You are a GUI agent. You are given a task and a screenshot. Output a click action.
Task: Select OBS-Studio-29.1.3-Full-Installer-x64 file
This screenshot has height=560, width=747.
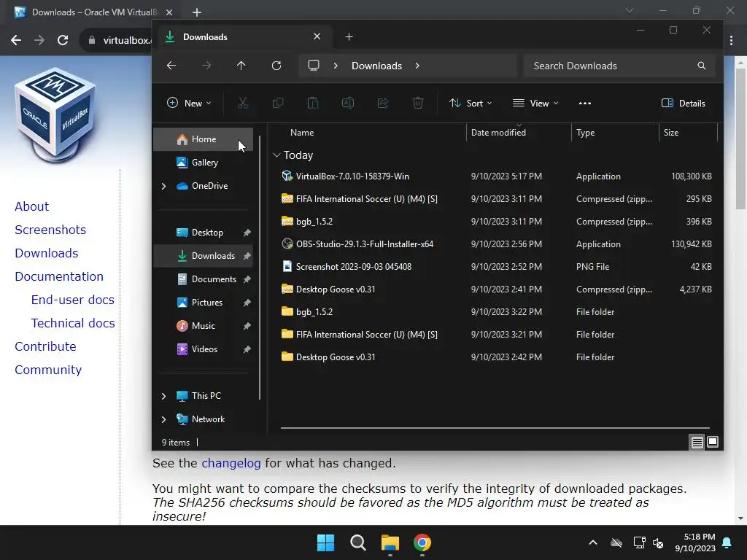[x=495, y=244]
